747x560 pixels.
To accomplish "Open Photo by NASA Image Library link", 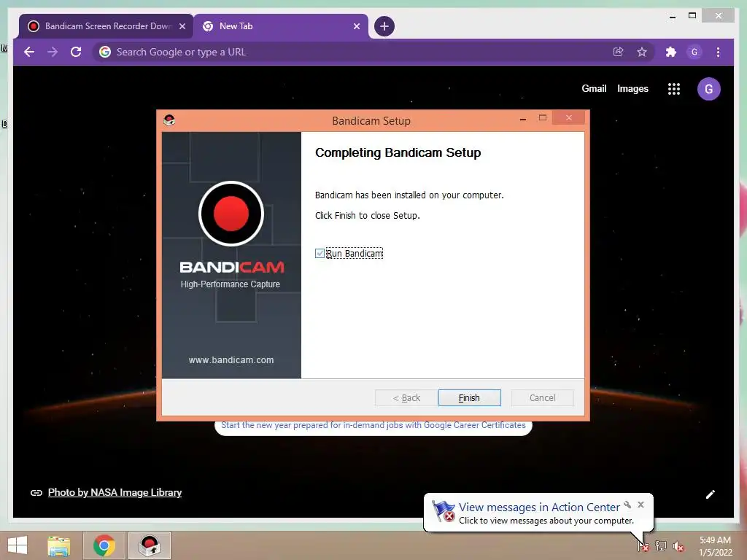I will 115,492.
